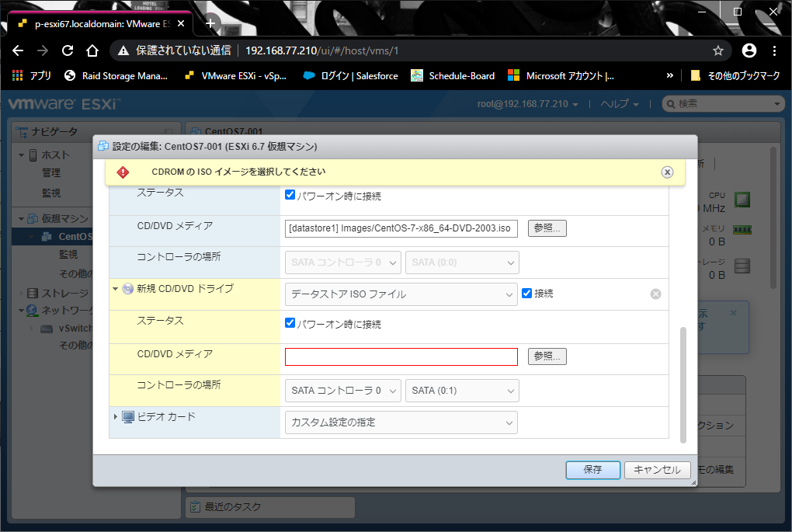The height and width of the screenshot is (532, 792).
Task: Toggle connect at power on for first drive
Action: click(x=290, y=195)
